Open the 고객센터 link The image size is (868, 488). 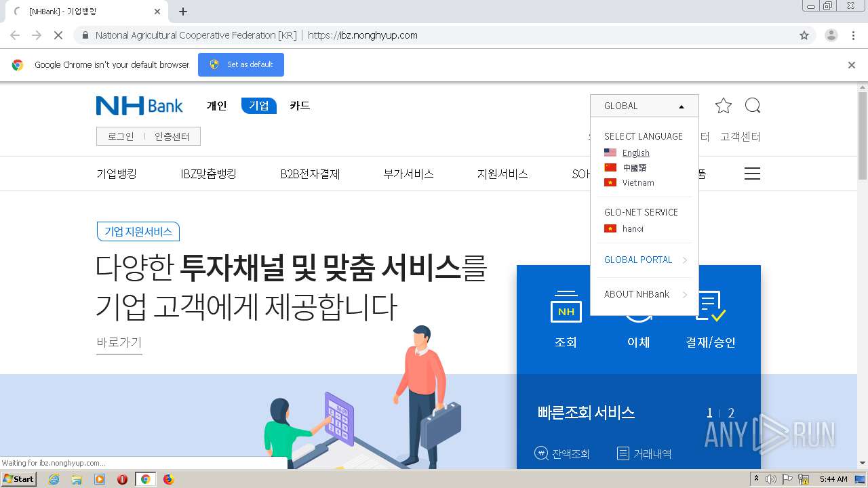coord(741,136)
